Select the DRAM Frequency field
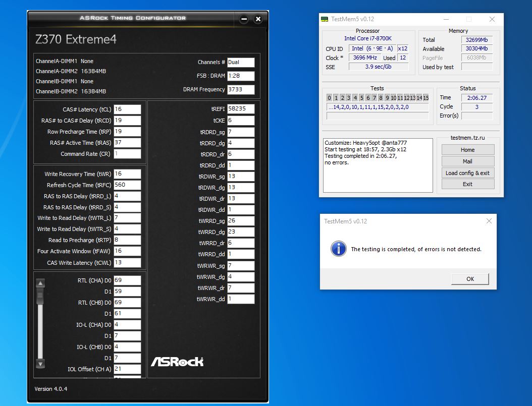Image resolution: width=532 pixels, height=406 pixels. (241, 89)
